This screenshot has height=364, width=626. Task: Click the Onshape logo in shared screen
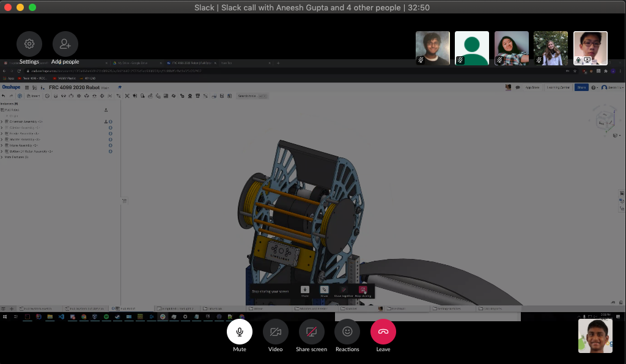[x=11, y=87]
